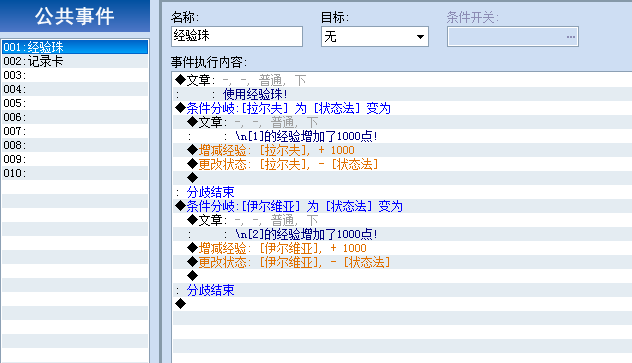Select empty event slot 003
632x363 pixels.
(75, 75)
